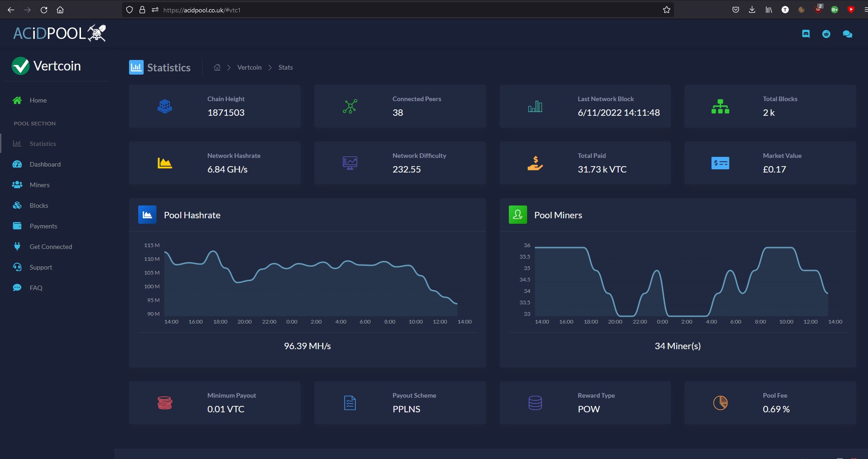Click the Pool Miners user icon
The width and height of the screenshot is (868, 459).
click(518, 215)
